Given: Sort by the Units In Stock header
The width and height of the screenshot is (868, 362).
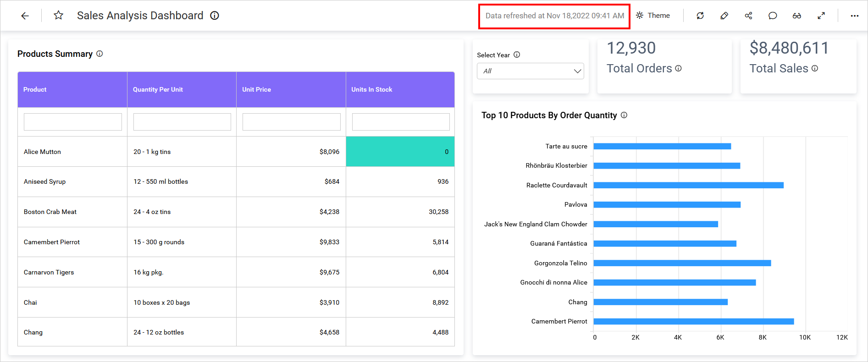Looking at the screenshot, I should 372,89.
